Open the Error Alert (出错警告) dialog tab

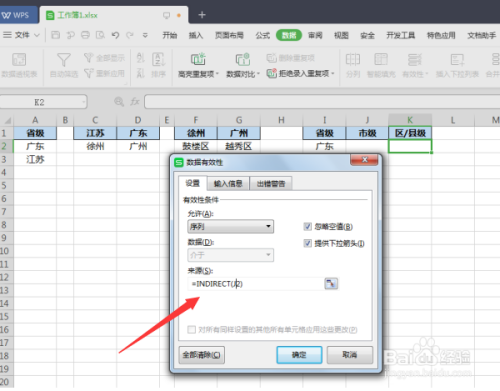271,183
